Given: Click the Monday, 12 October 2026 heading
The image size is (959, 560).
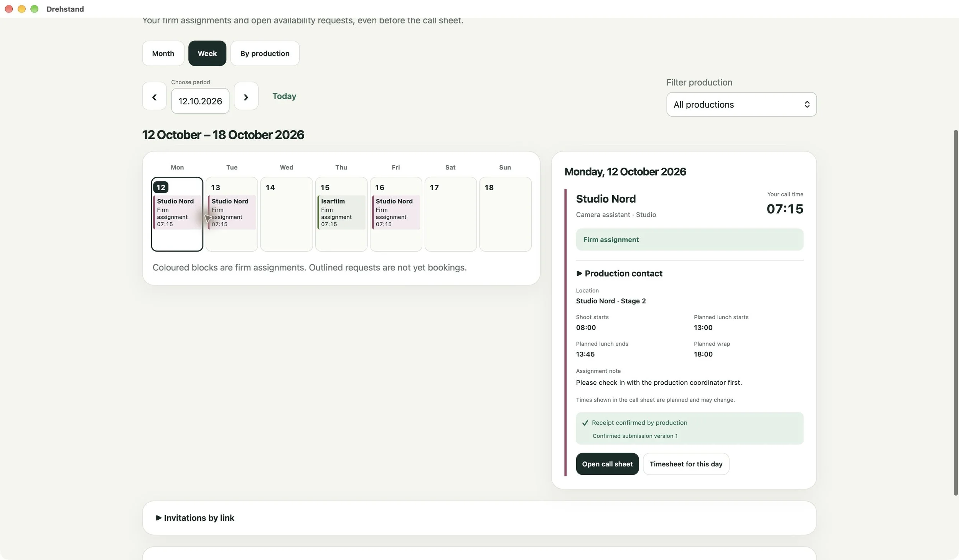Looking at the screenshot, I should pos(625,172).
